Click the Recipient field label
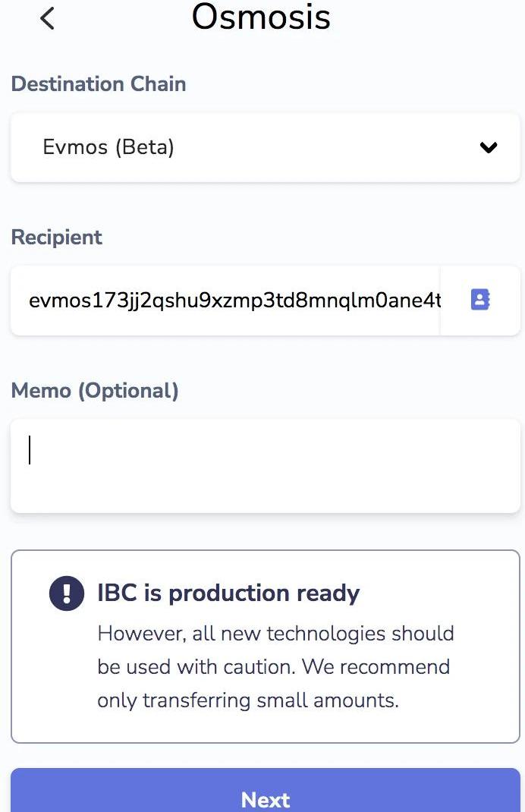Image resolution: width=525 pixels, height=812 pixels. coord(56,238)
